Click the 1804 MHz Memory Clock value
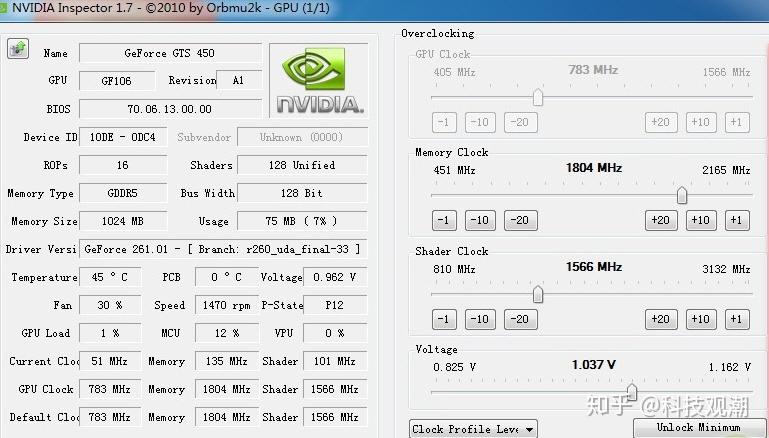Screen dimensions: 769x438 point(594,168)
